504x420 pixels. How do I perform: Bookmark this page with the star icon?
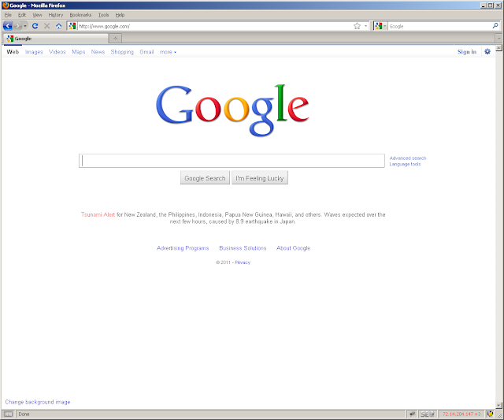coord(357,26)
